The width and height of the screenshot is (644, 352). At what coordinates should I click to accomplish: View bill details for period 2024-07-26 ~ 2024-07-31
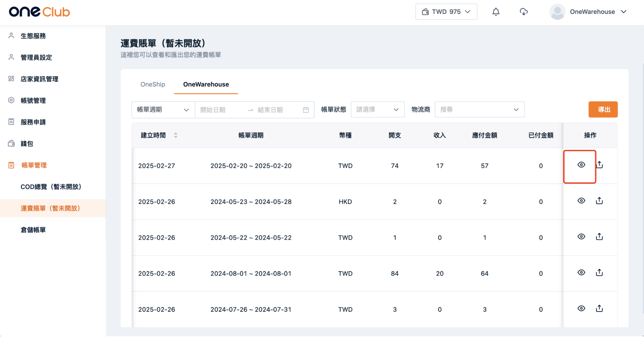click(581, 308)
